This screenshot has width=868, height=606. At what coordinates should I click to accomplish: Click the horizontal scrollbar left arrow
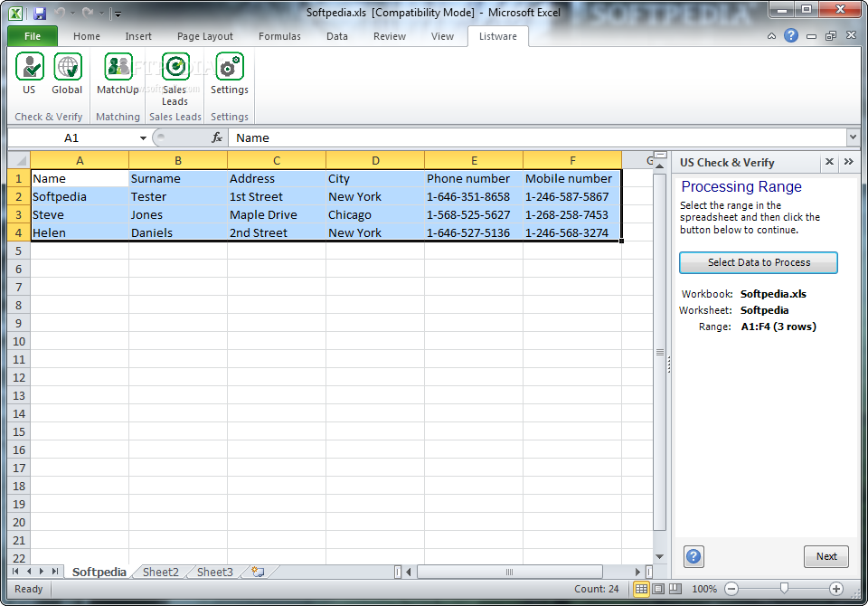tap(409, 572)
